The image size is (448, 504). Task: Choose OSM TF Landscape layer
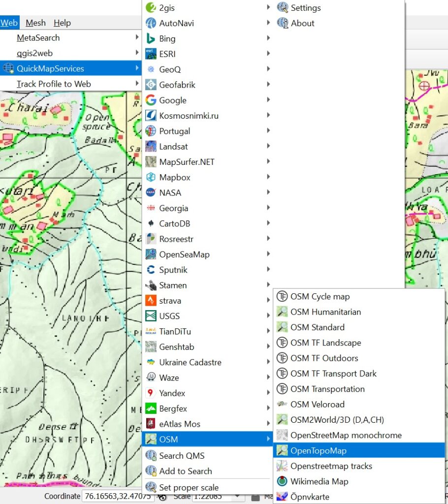coord(359,343)
